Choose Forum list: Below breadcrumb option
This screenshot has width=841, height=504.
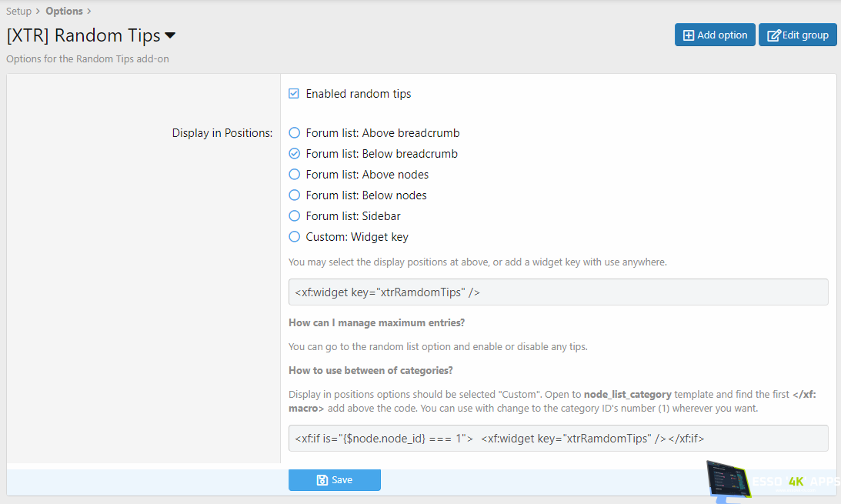click(x=294, y=154)
